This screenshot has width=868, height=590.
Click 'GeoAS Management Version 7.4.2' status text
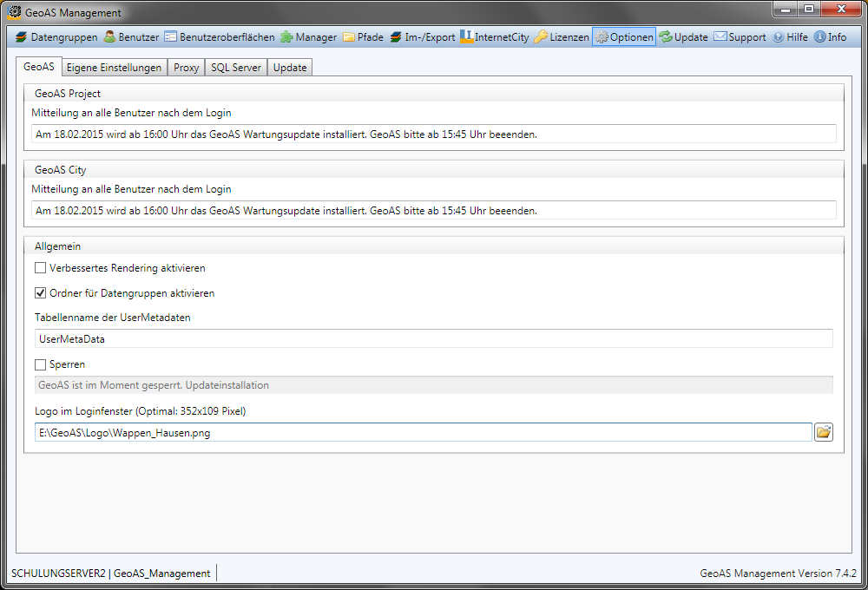click(779, 574)
